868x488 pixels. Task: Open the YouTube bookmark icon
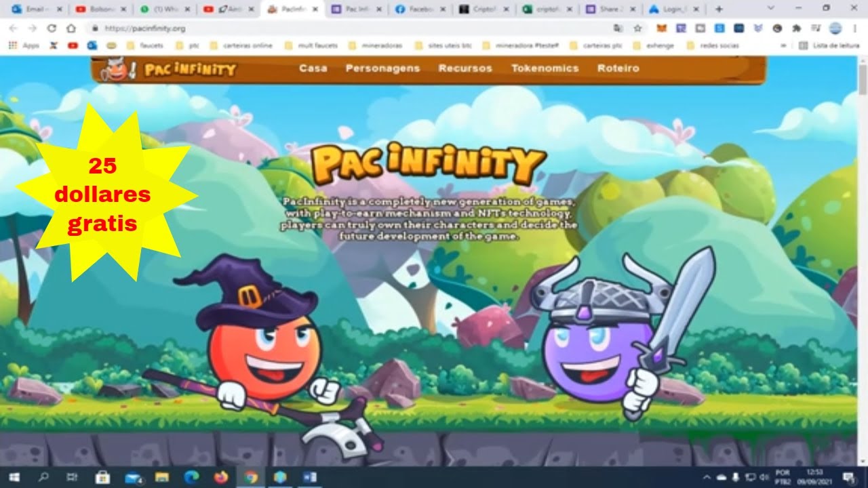(x=73, y=45)
